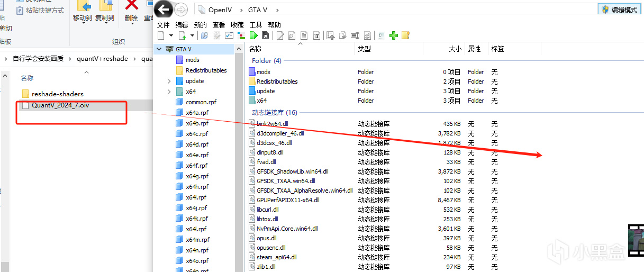644x272 pixels.
Task: Open the 查看 menu in OpenIV
Action: (x=219, y=25)
